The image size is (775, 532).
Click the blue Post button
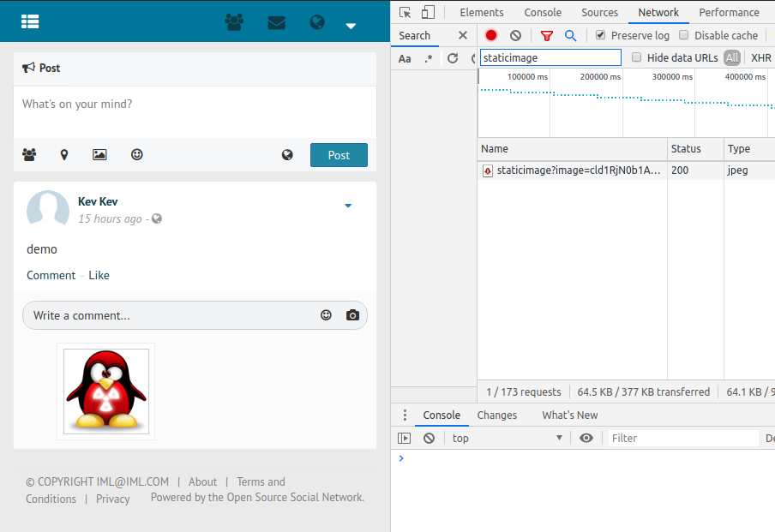339,155
